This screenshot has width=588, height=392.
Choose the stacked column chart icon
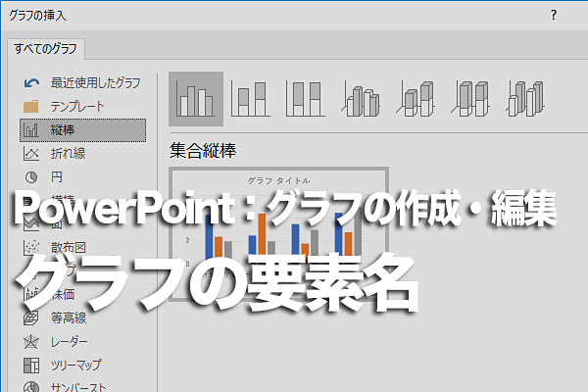tap(251, 99)
